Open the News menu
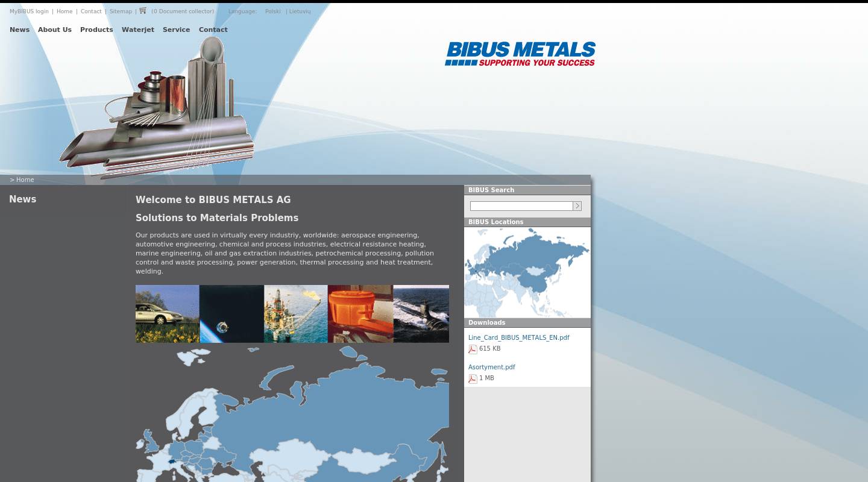The width and height of the screenshot is (868, 482). (x=19, y=30)
